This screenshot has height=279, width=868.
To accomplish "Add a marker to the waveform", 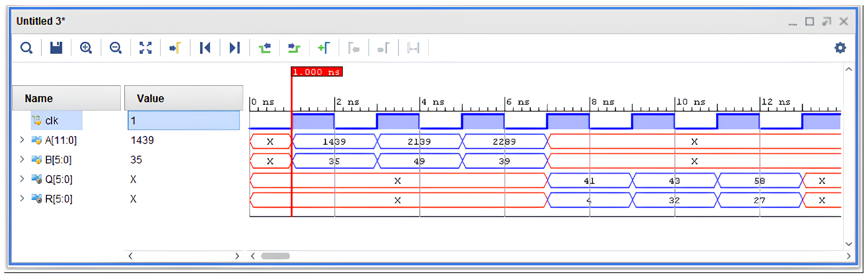I will (324, 48).
